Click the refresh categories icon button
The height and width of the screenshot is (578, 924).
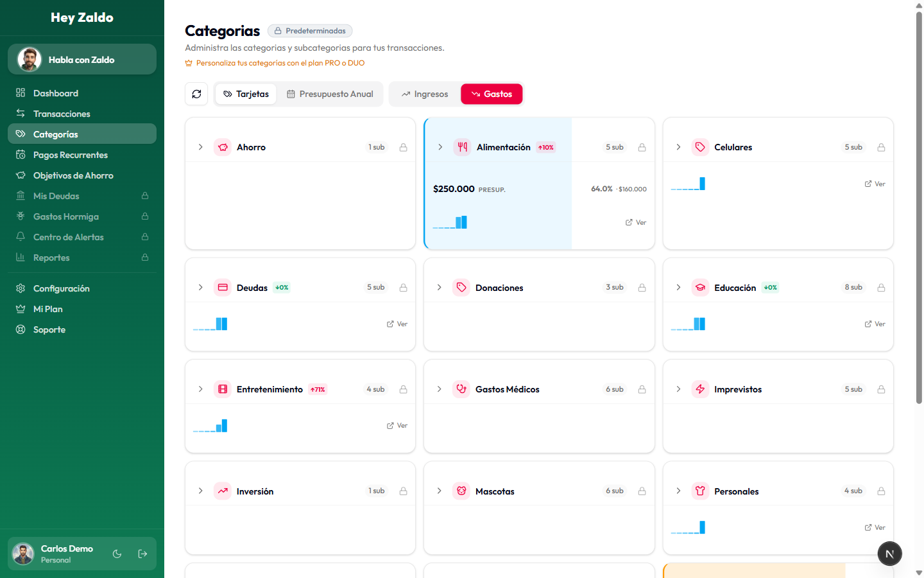196,94
